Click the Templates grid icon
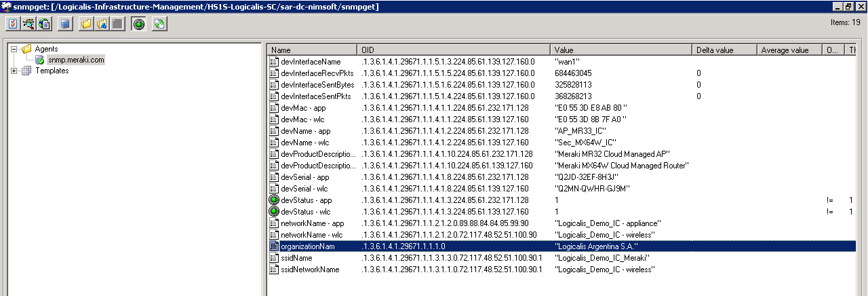 (x=26, y=71)
